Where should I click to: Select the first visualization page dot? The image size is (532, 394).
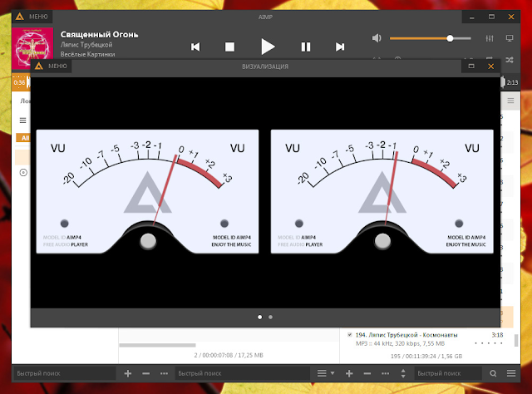click(x=260, y=317)
